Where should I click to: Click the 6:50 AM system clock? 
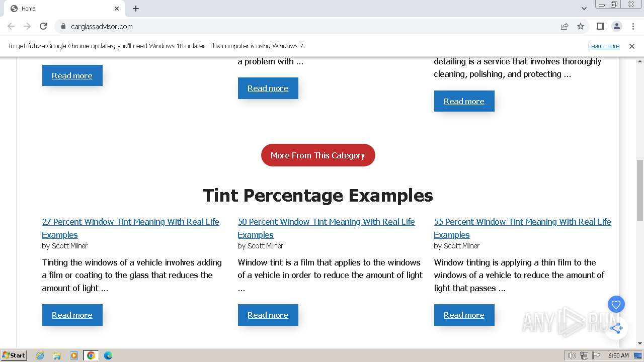pos(618,355)
